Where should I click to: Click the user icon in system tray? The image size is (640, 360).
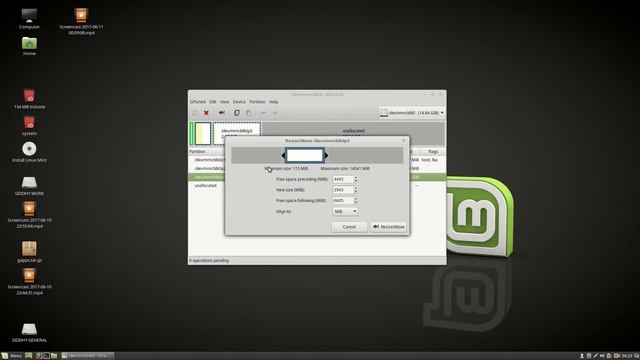coord(582,356)
